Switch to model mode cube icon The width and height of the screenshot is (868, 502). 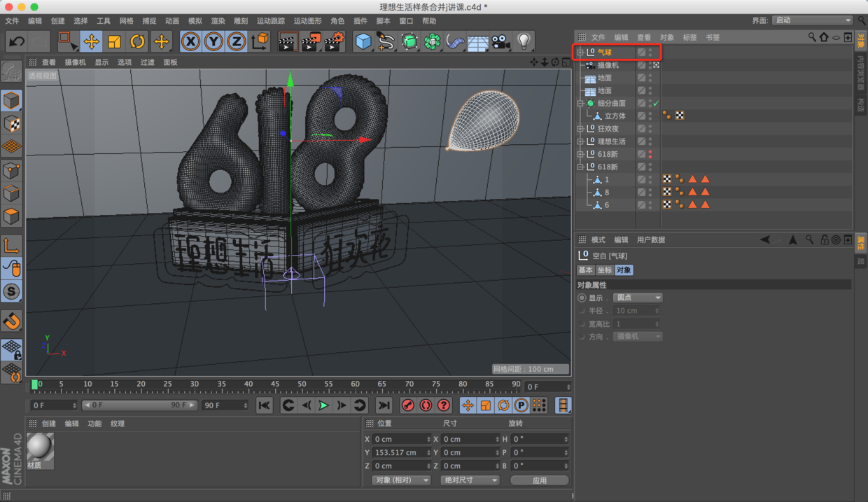pyautogui.click(x=11, y=101)
